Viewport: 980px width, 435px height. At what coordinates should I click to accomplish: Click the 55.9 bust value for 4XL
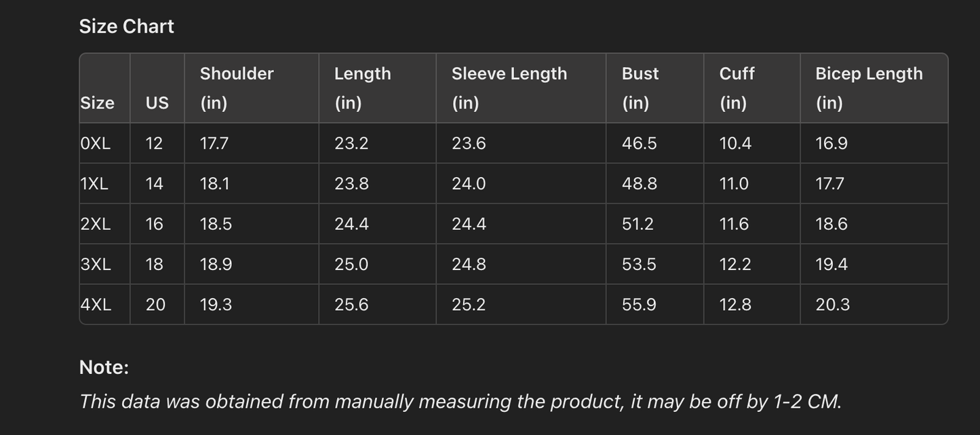pos(639,305)
